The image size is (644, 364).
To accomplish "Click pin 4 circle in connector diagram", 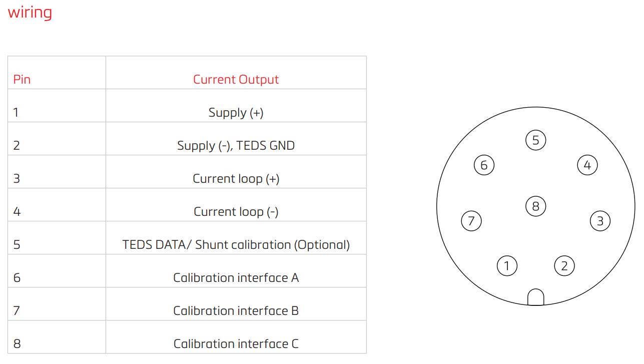I will (x=587, y=165).
